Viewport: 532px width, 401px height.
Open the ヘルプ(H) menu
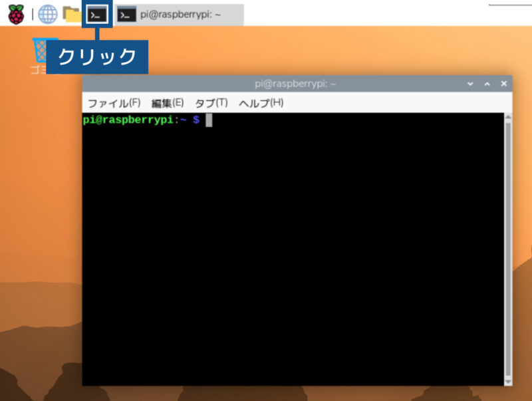click(x=261, y=103)
